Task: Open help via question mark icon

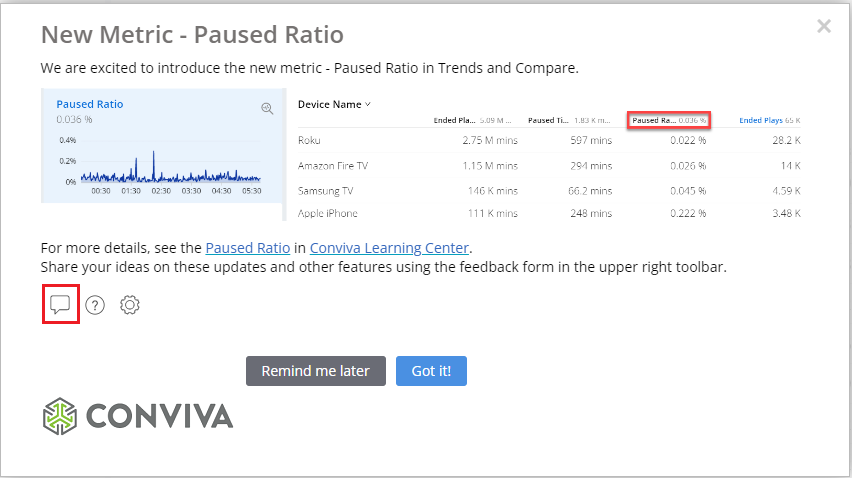Action: (95, 305)
